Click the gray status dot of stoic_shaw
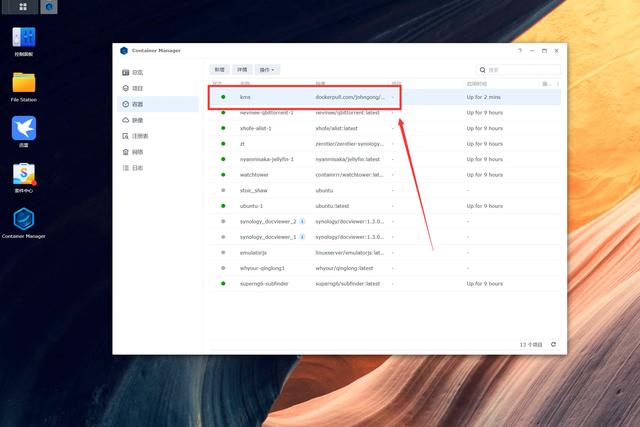Image resolution: width=640 pixels, height=427 pixels. coord(223,190)
